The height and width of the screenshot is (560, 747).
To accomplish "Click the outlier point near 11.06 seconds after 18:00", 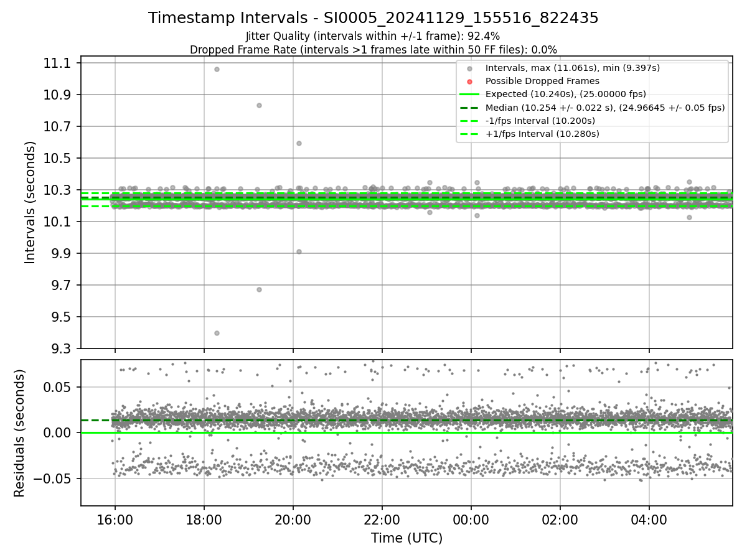I will 217,69.
